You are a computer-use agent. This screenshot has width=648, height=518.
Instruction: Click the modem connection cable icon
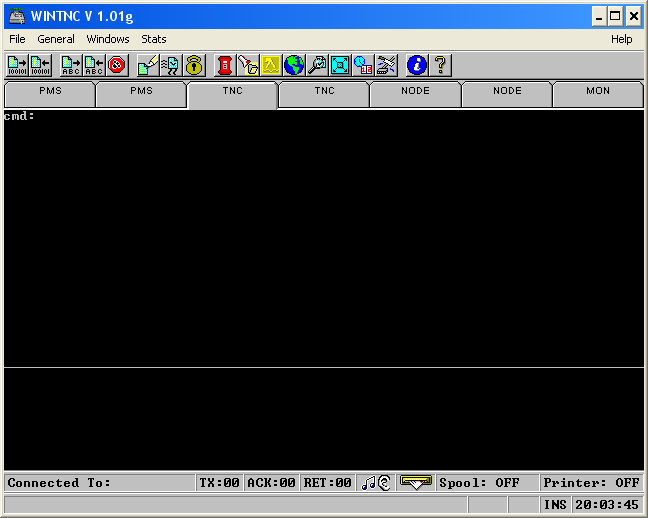(386, 65)
